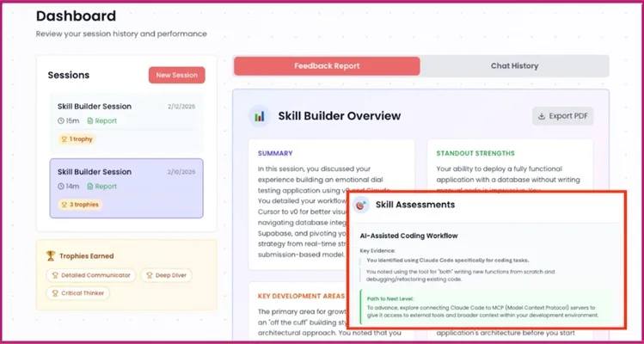Export the report as PDF

(x=562, y=116)
